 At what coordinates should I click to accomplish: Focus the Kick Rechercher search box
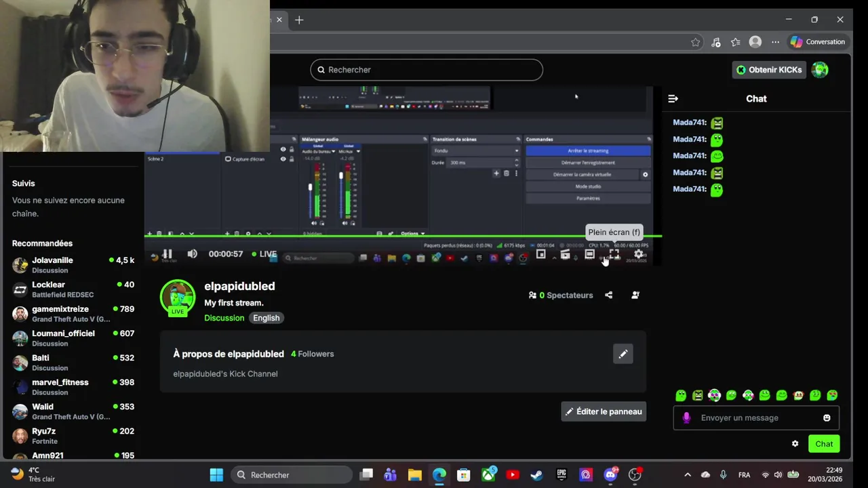tap(427, 70)
